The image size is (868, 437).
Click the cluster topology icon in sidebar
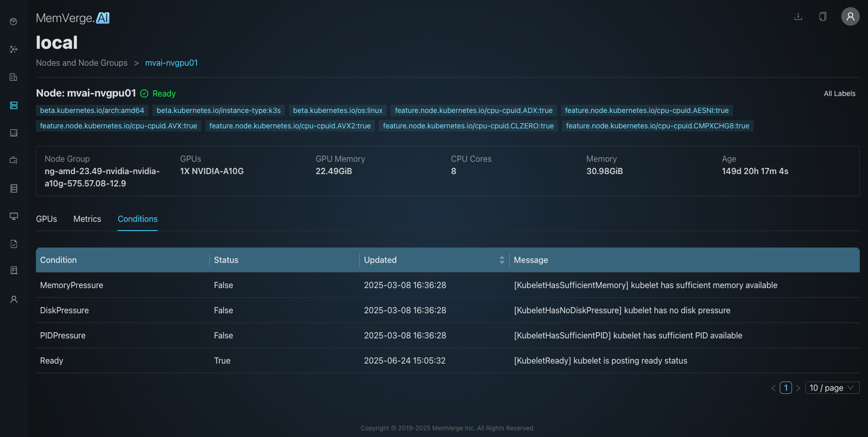click(14, 49)
